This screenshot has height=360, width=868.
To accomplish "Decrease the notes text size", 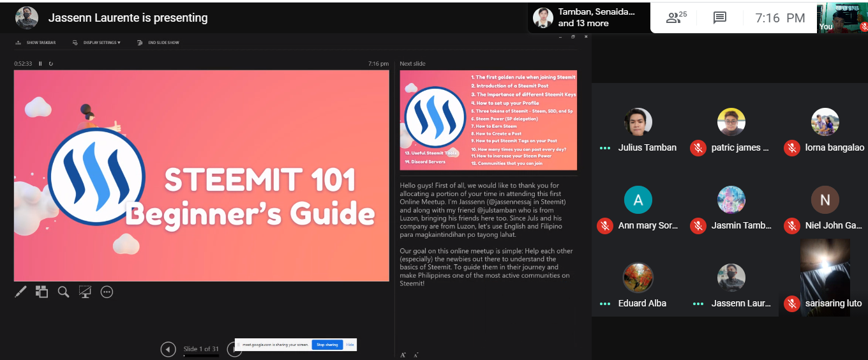I will click(x=416, y=354).
